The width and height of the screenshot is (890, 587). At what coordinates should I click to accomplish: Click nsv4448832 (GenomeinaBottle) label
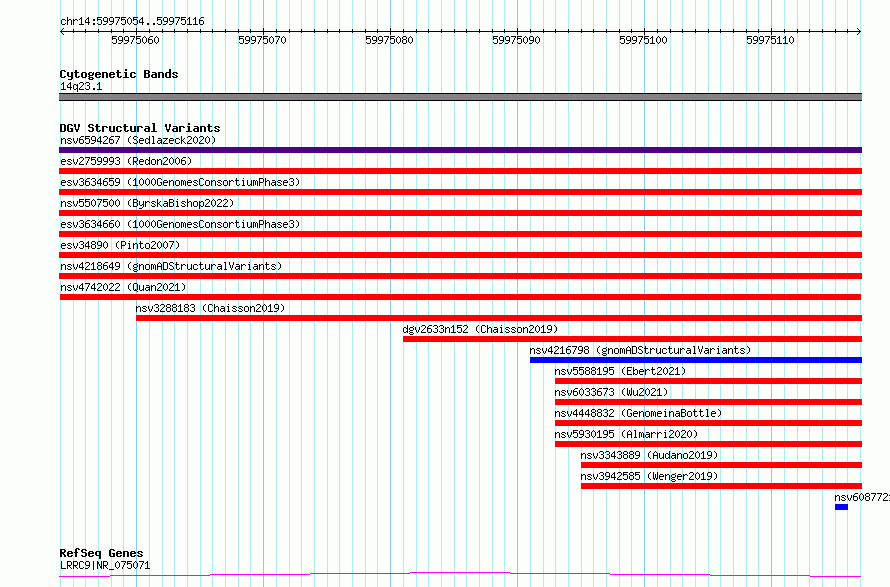point(639,413)
